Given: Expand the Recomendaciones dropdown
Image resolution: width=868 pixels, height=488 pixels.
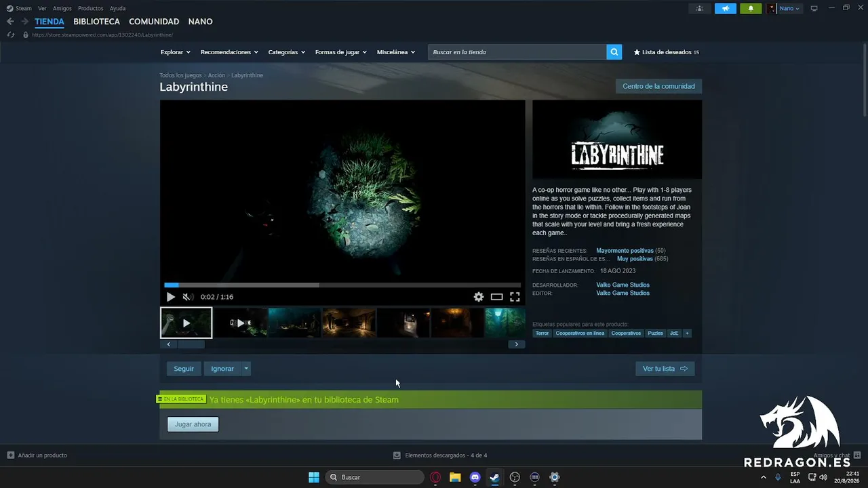Looking at the screenshot, I should click(x=229, y=52).
